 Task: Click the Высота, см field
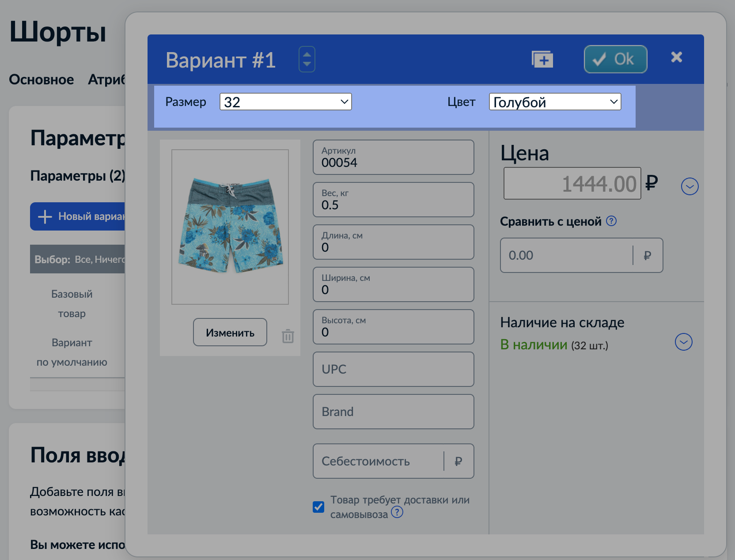tap(393, 327)
